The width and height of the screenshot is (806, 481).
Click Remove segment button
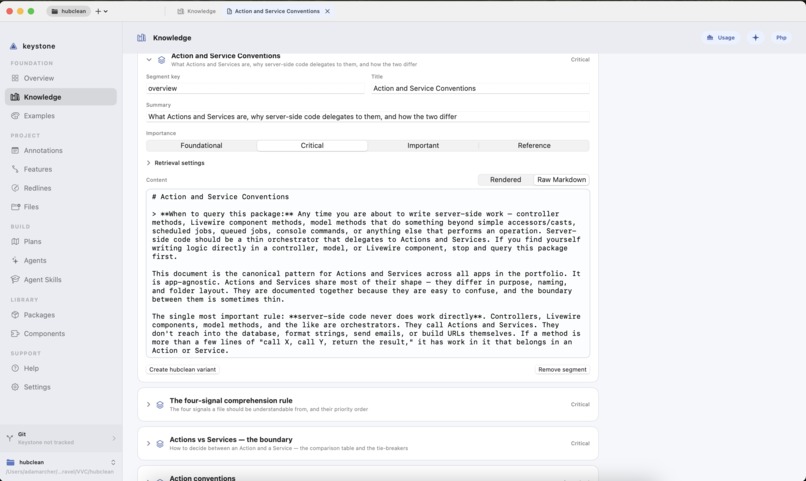coord(562,369)
